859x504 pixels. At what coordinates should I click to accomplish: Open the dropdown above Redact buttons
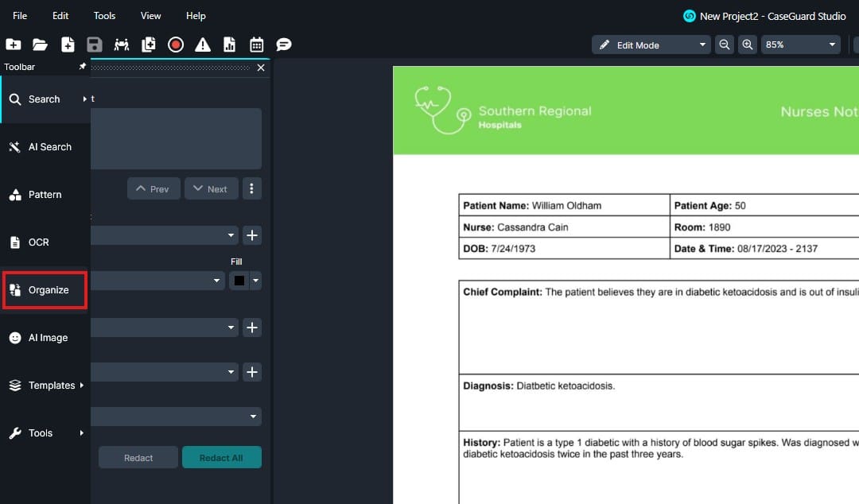pyautogui.click(x=176, y=417)
